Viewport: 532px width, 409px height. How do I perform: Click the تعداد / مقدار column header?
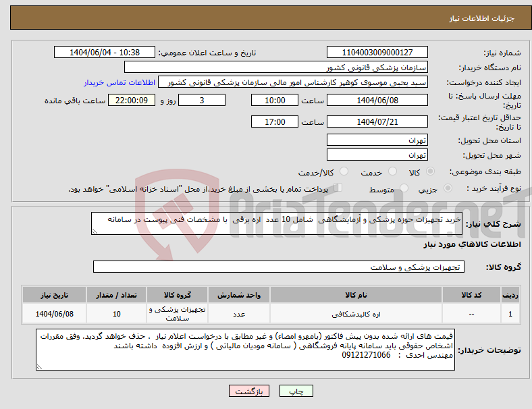coord(116,295)
